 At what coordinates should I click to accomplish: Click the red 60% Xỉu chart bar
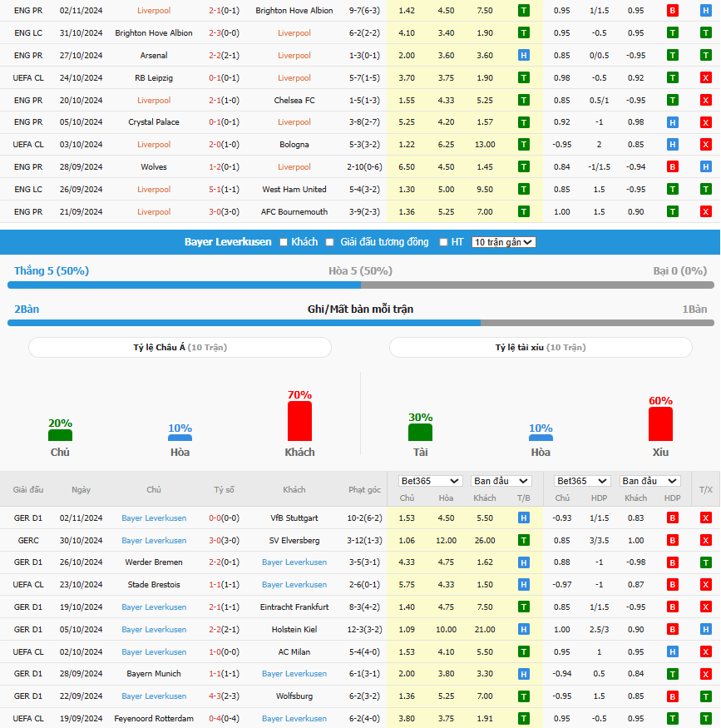click(660, 423)
